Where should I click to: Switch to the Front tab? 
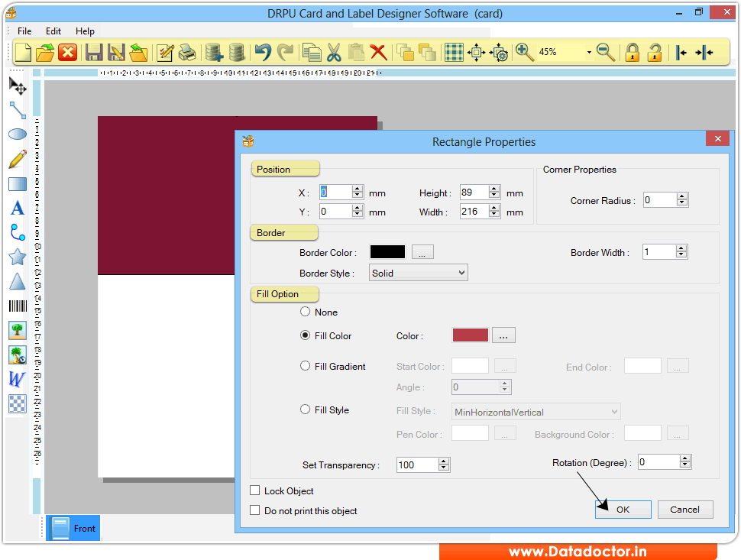(73, 528)
